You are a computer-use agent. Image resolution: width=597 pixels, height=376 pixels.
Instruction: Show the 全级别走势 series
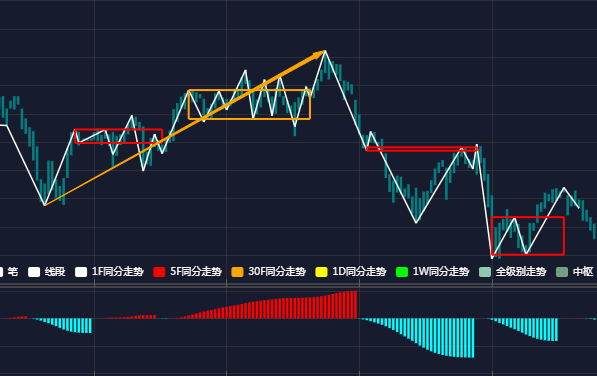[512, 272]
